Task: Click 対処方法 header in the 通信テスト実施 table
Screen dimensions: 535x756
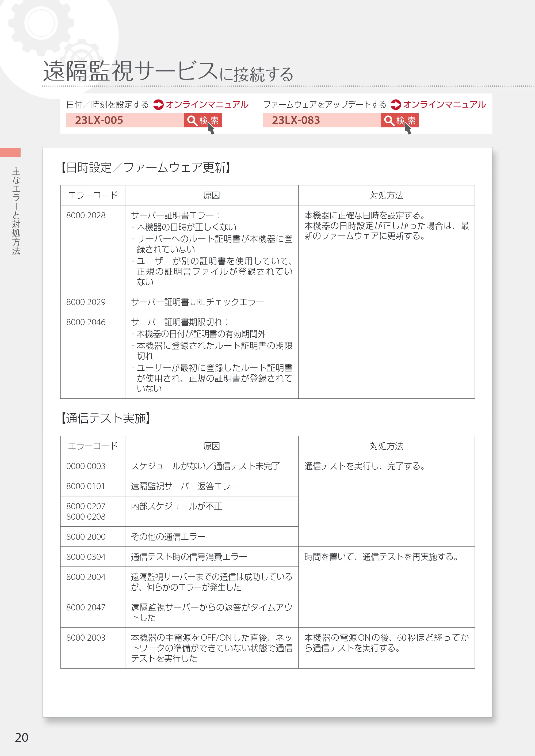Action: [387, 446]
